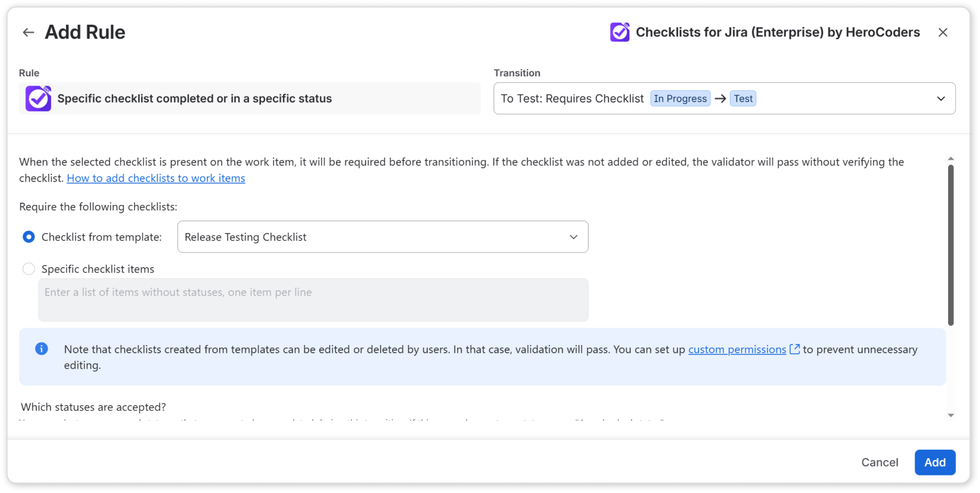Select the Specific checklist items radio button

(29, 269)
